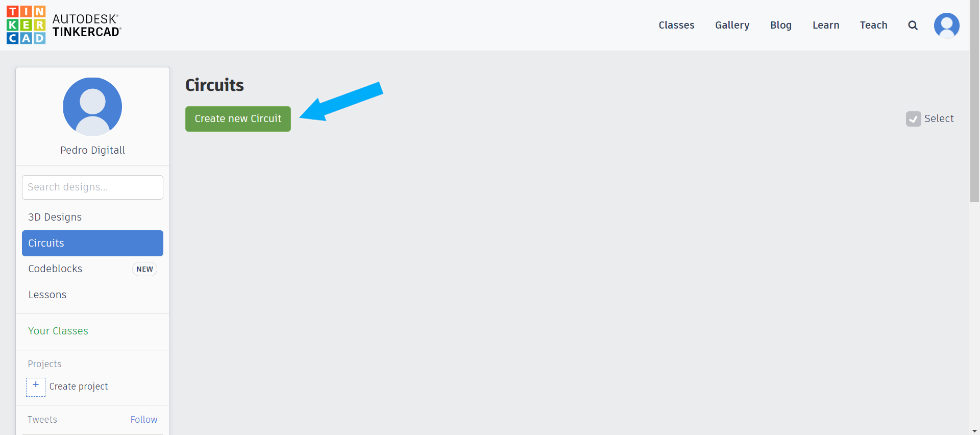Click Create new Circuit button

coord(238,119)
